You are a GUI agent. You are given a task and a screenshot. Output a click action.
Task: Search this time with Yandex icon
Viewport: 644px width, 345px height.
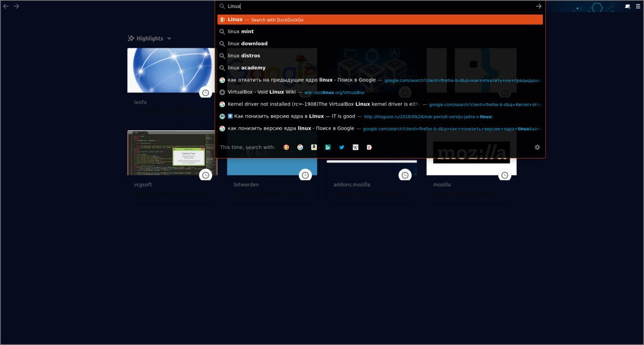[369, 147]
